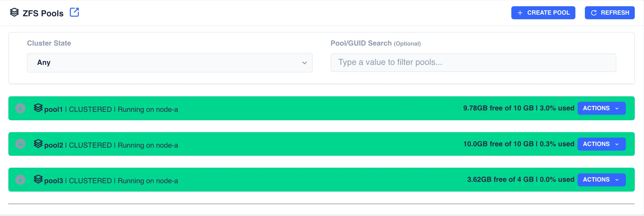This screenshot has width=644, height=216.
Task: Click the layers icon next to pool2
Action: click(39, 144)
